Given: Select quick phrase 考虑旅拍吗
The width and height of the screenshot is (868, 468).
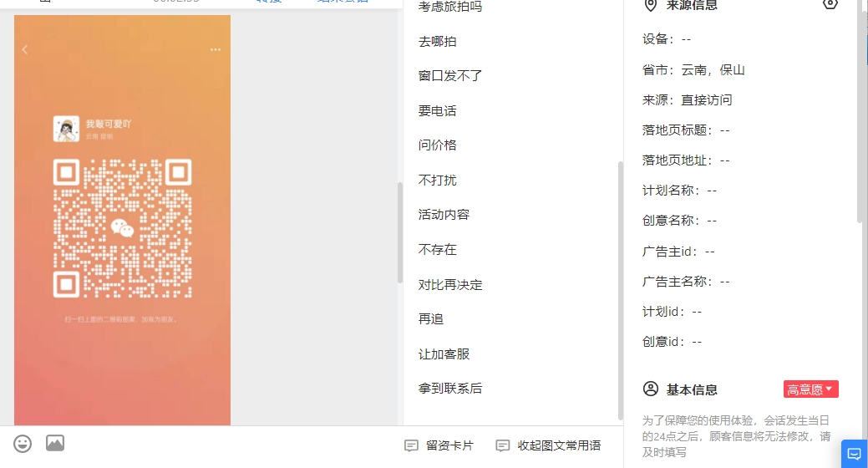Looking at the screenshot, I should (450, 7).
